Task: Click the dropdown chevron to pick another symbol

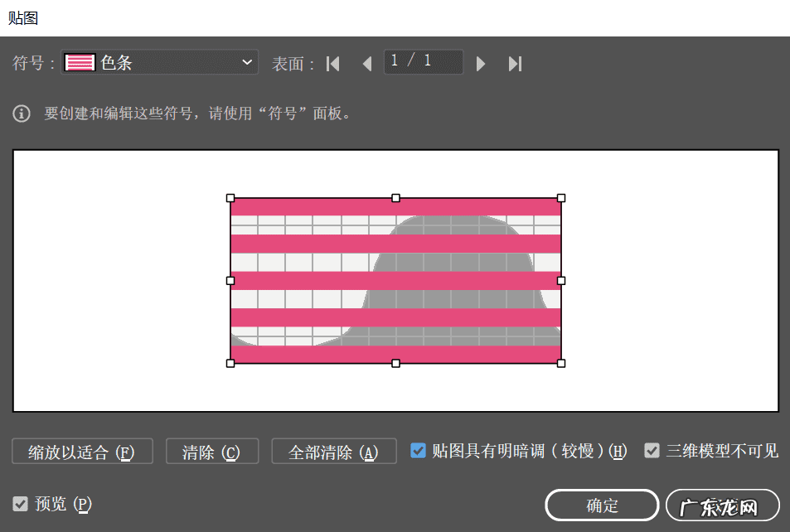Action: (x=246, y=62)
